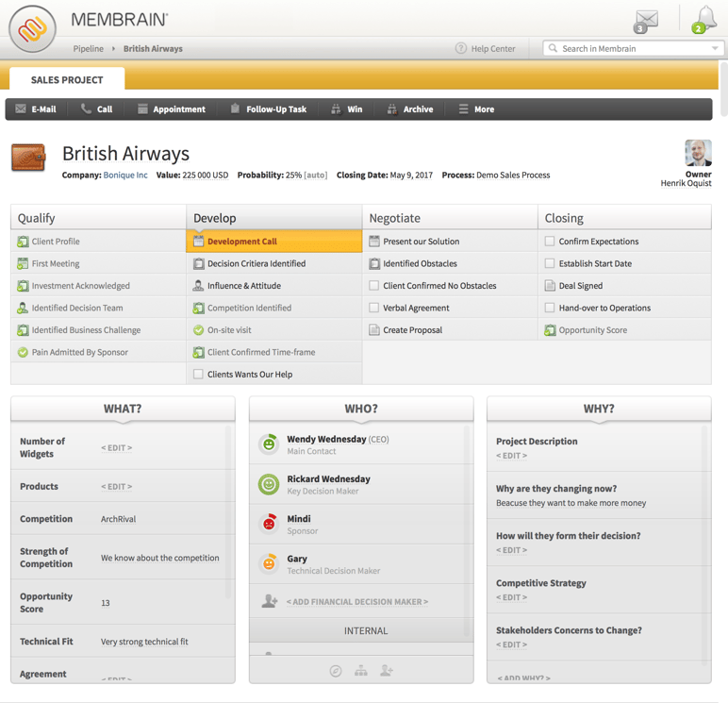Click 'Very strong technical fit' text

(x=144, y=642)
